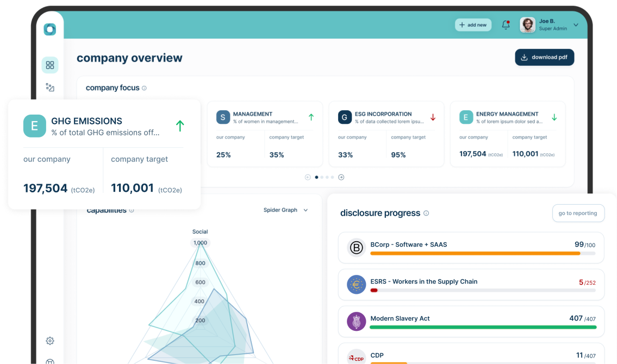Open the BCorp - Software + SAAS disclosure

(x=471, y=248)
